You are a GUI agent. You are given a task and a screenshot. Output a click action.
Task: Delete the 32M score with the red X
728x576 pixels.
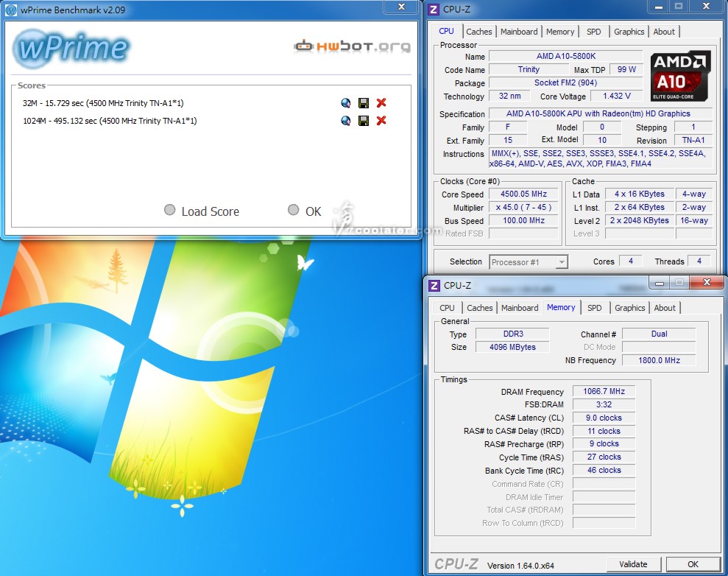tap(381, 103)
